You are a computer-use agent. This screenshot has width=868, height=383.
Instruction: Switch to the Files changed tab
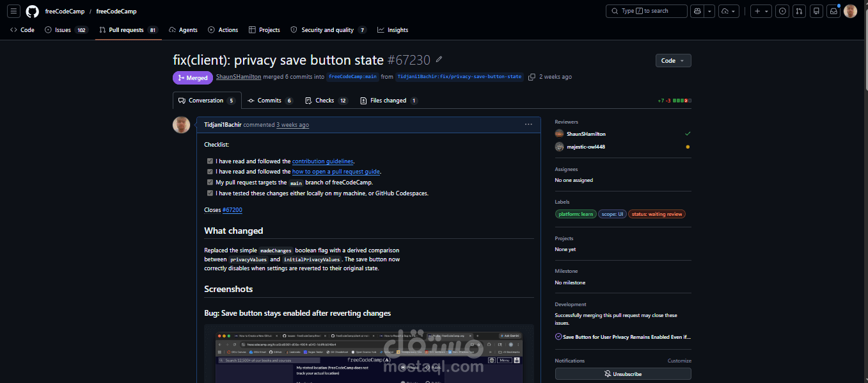[389, 101]
